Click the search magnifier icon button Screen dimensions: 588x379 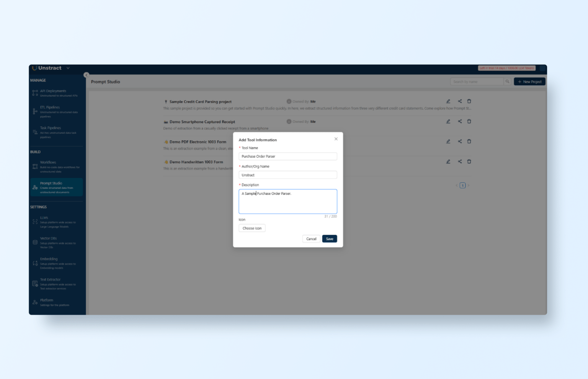point(508,81)
